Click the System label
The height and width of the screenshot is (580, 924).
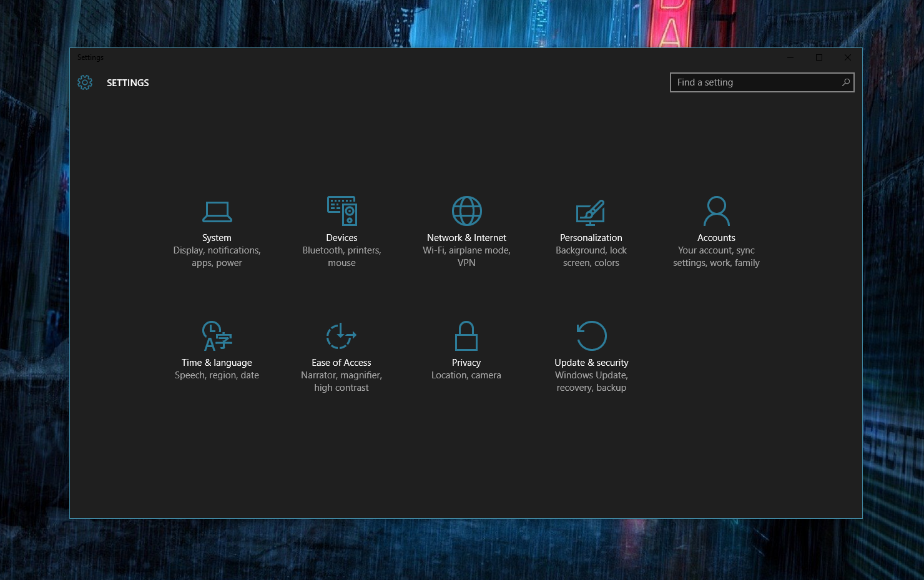tap(217, 238)
